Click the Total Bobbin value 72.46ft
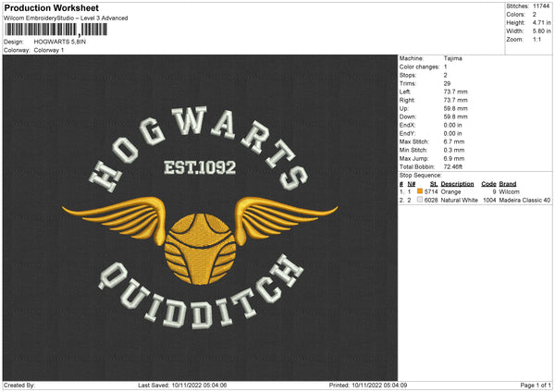Screen dimensions: 555x392 point(453,166)
